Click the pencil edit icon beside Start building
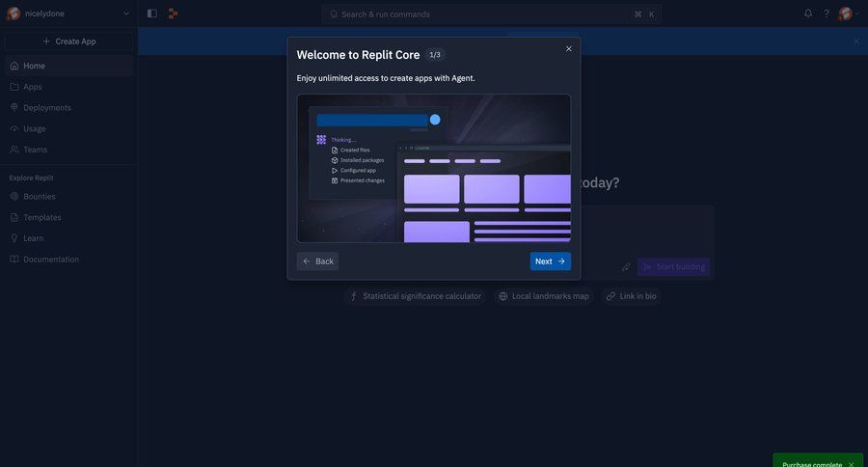This screenshot has height=467, width=868. [x=626, y=267]
